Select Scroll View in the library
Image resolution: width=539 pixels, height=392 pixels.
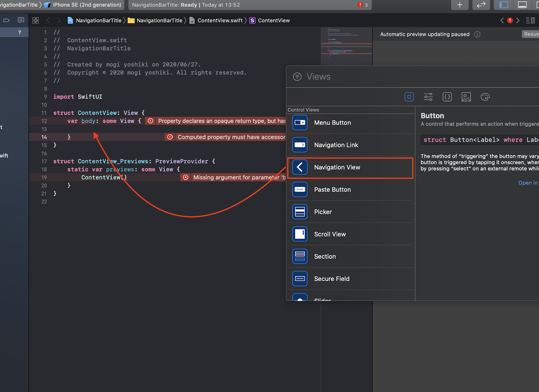click(x=350, y=234)
